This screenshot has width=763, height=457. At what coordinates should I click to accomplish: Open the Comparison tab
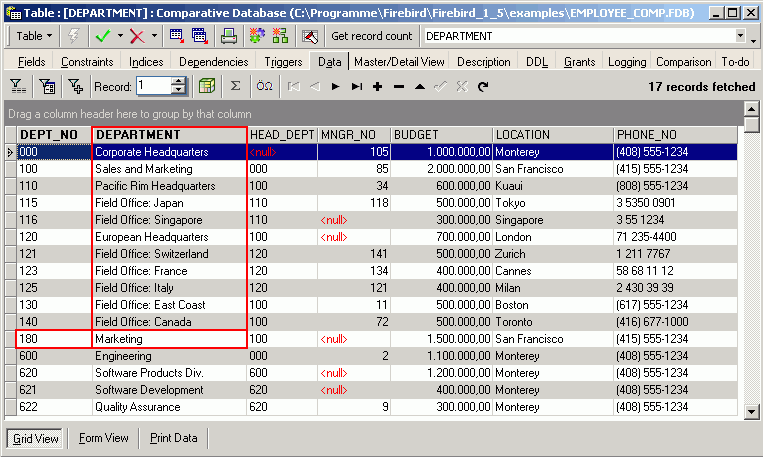683,62
